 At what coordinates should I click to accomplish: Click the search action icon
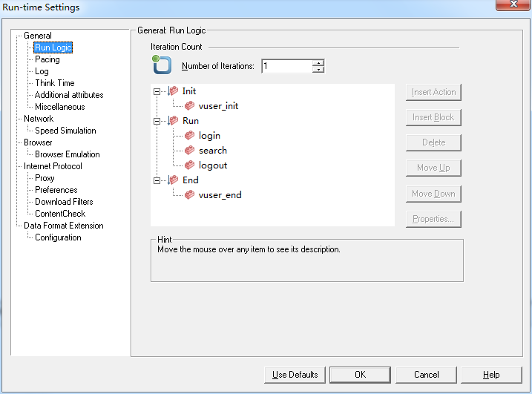(x=189, y=151)
